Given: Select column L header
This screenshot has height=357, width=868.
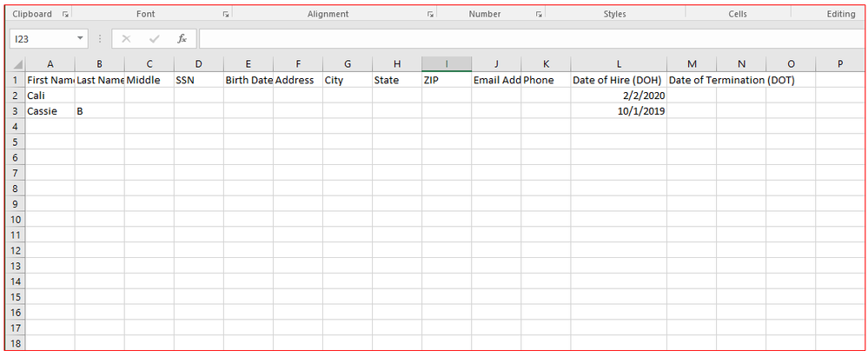Looking at the screenshot, I should 619,64.
